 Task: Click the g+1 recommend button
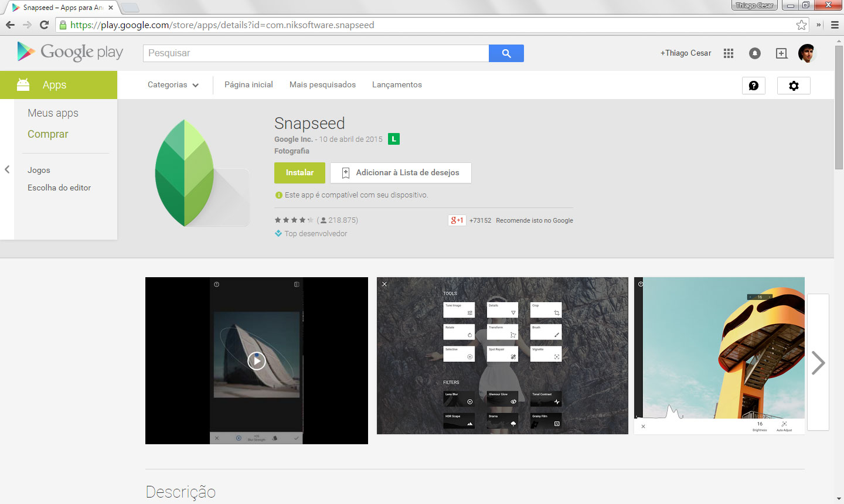pyautogui.click(x=457, y=220)
